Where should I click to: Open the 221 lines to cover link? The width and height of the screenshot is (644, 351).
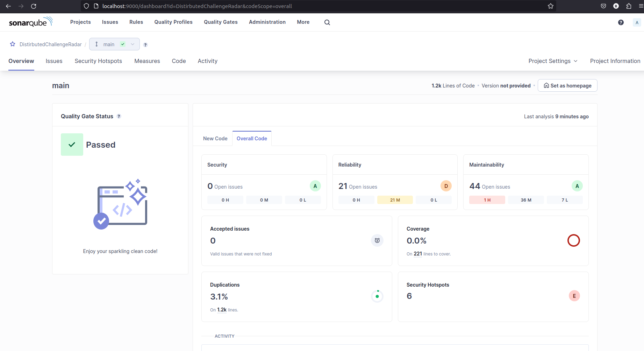pyautogui.click(x=418, y=254)
